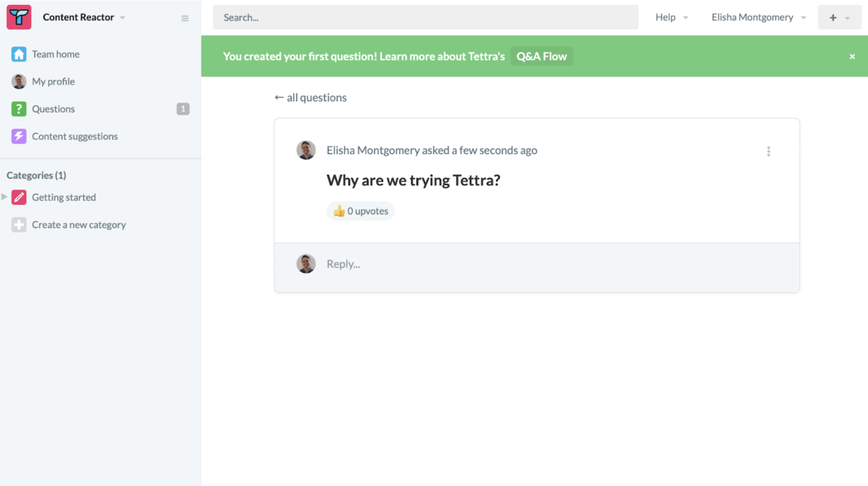
Task: Click the Getting started pencil icon
Action: pos(19,197)
